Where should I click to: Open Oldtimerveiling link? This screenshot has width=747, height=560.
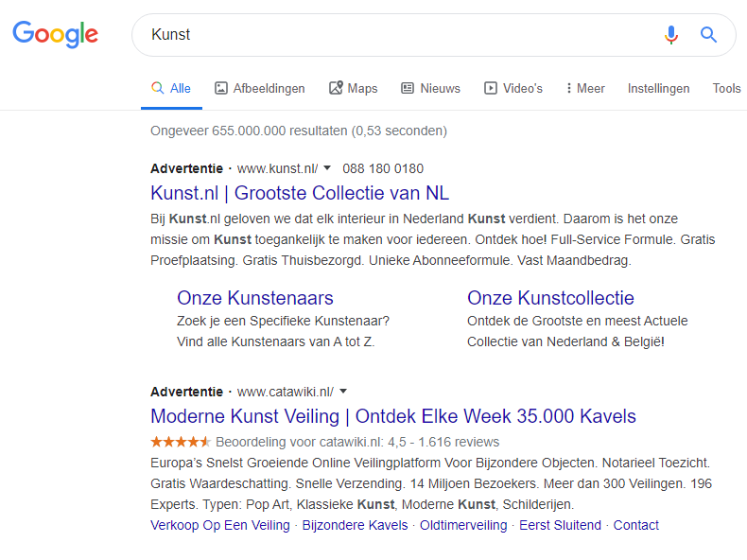coord(463,525)
